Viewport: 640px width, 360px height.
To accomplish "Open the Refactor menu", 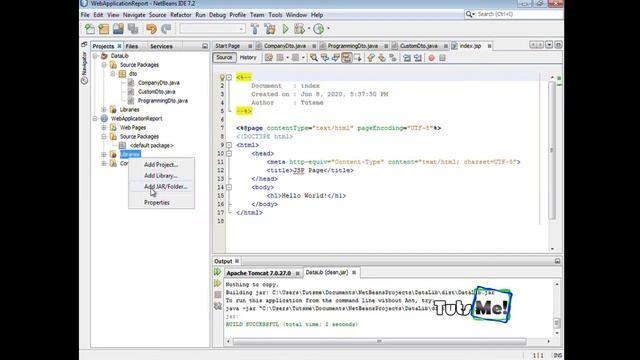I will 181,15.
